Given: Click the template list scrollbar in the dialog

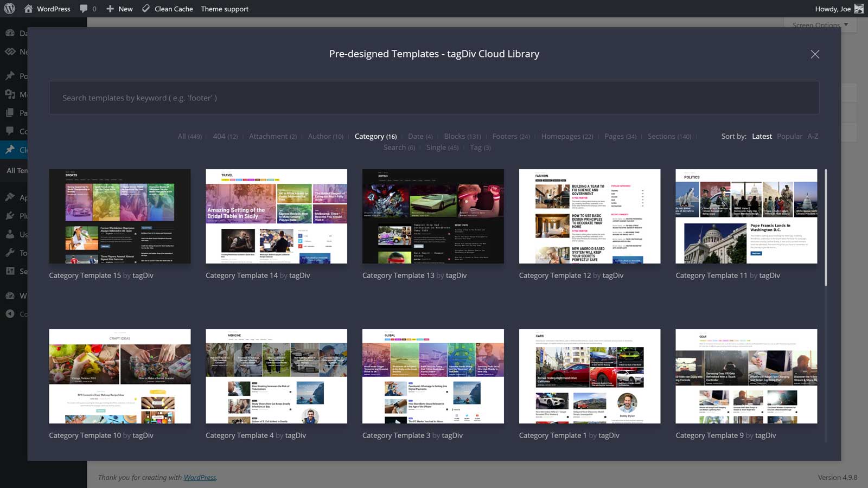Looking at the screenshot, I should click(826, 228).
